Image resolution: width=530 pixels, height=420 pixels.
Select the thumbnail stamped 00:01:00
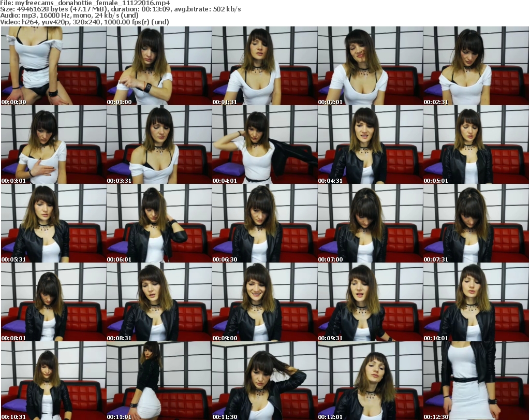(x=159, y=66)
